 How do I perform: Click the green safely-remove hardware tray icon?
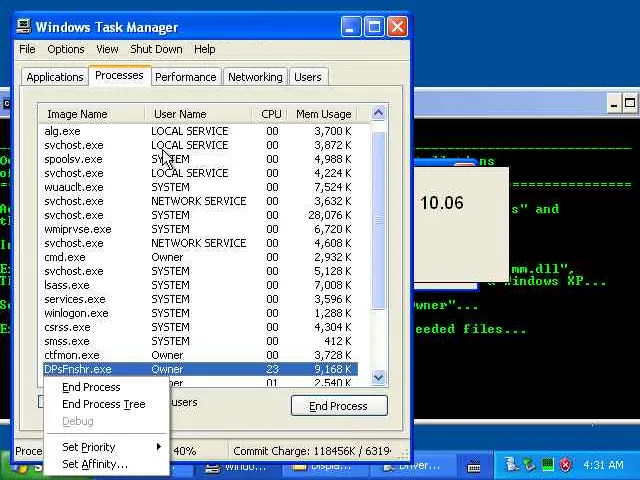pos(529,464)
